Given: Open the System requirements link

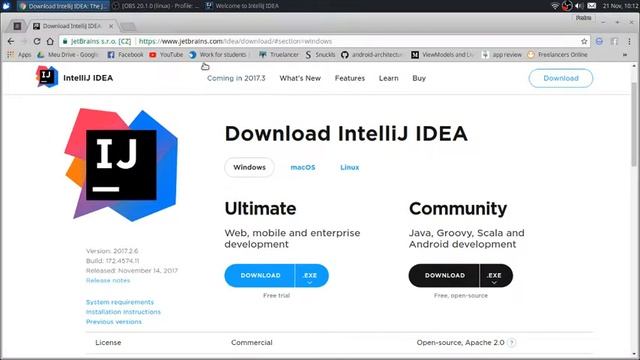Looking at the screenshot, I should point(120,302).
